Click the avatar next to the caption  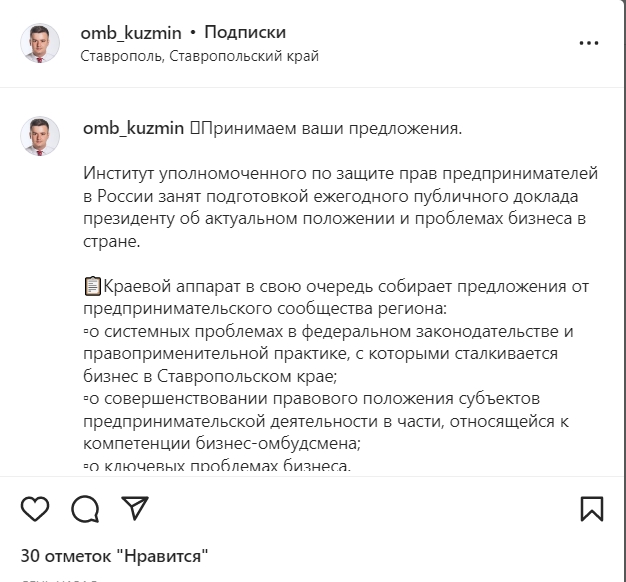point(40,136)
